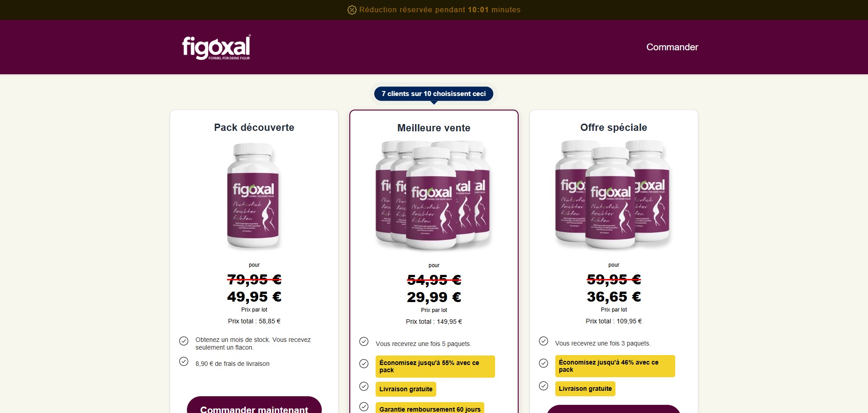Viewport: 868px width, 413px height.
Task: Click the '7 clients sur 10 choisissent ceci' badge
Action: (x=434, y=94)
